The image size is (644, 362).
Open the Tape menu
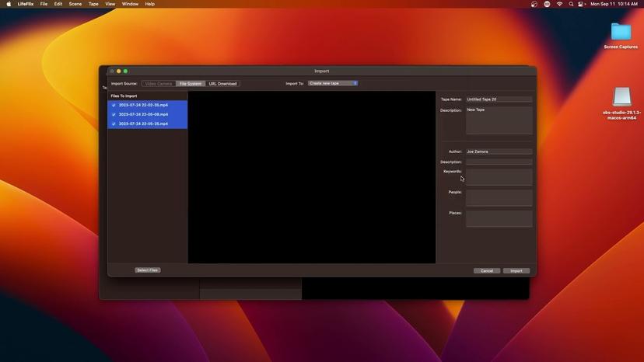[93, 4]
